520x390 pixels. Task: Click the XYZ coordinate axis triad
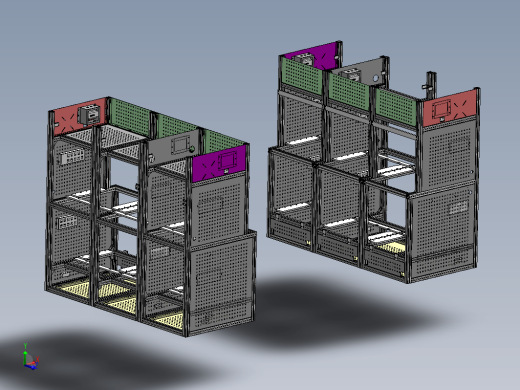(30, 356)
